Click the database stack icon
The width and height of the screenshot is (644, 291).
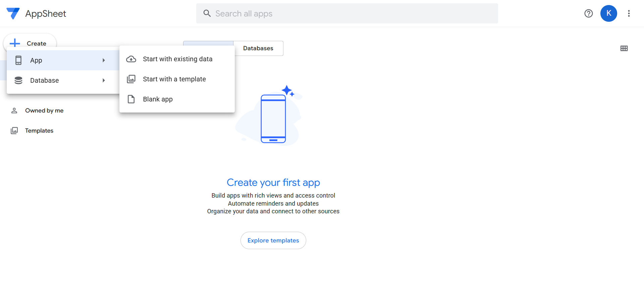(18, 80)
